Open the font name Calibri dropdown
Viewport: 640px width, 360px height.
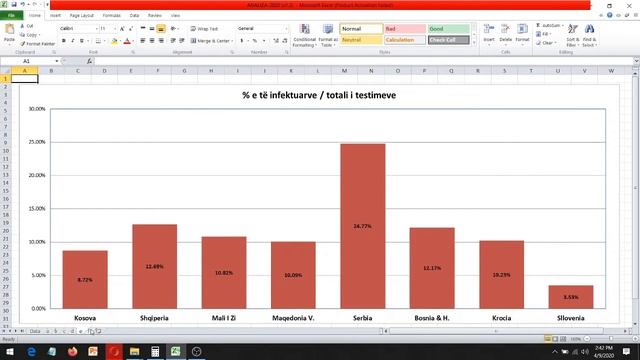97,29
